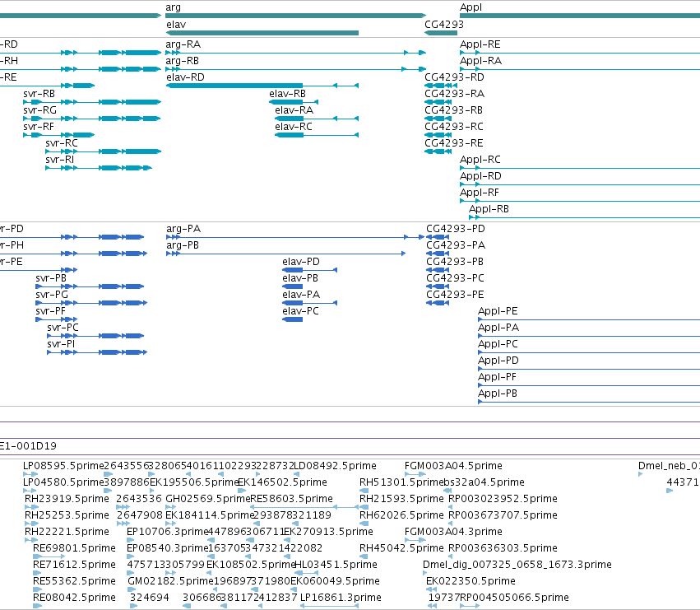Click the Appl-RD transcript label
The width and height of the screenshot is (700, 610).
tap(481, 176)
